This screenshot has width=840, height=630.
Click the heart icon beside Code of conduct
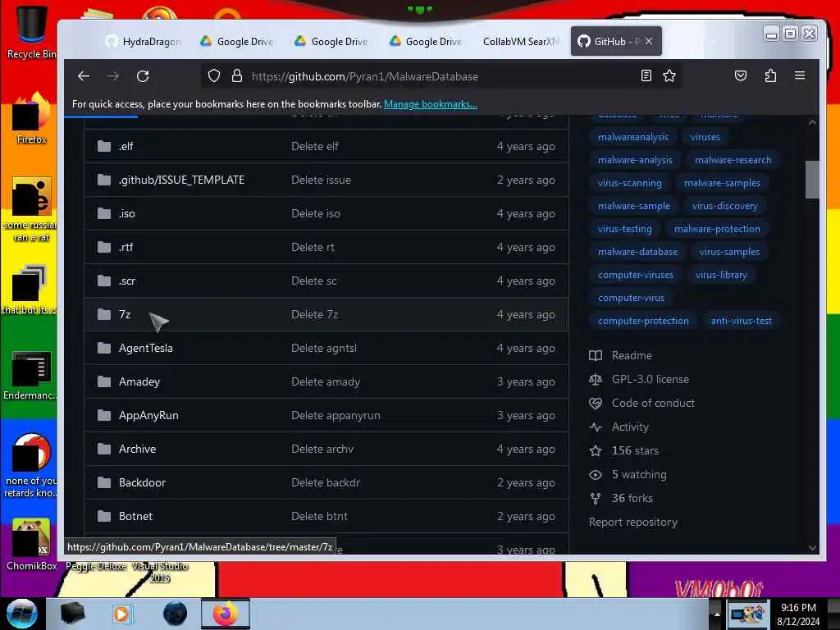click(x=596, y=404)
